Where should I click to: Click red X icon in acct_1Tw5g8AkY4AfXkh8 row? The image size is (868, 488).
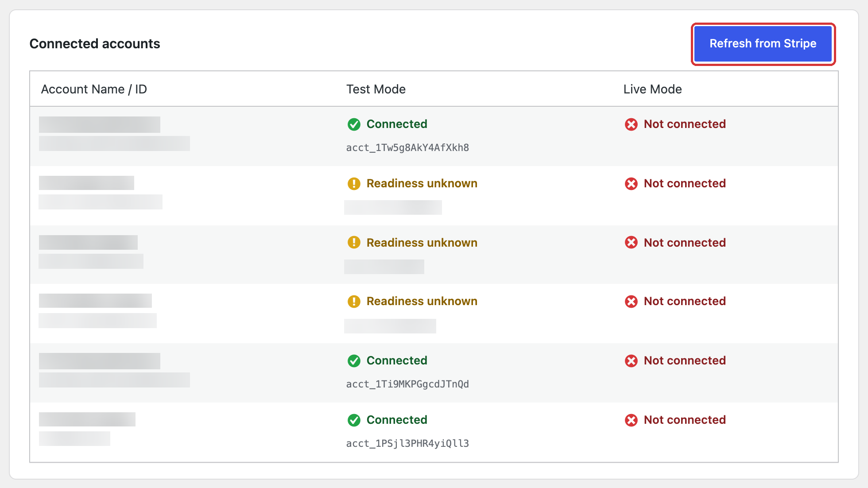coord(631,124)
